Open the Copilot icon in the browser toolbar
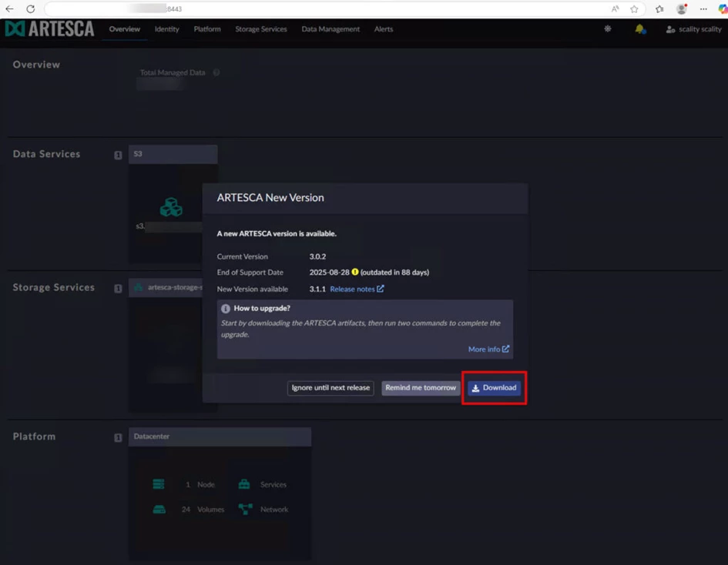The width and height of the screenshot is (728, 565). click(723, 8)
